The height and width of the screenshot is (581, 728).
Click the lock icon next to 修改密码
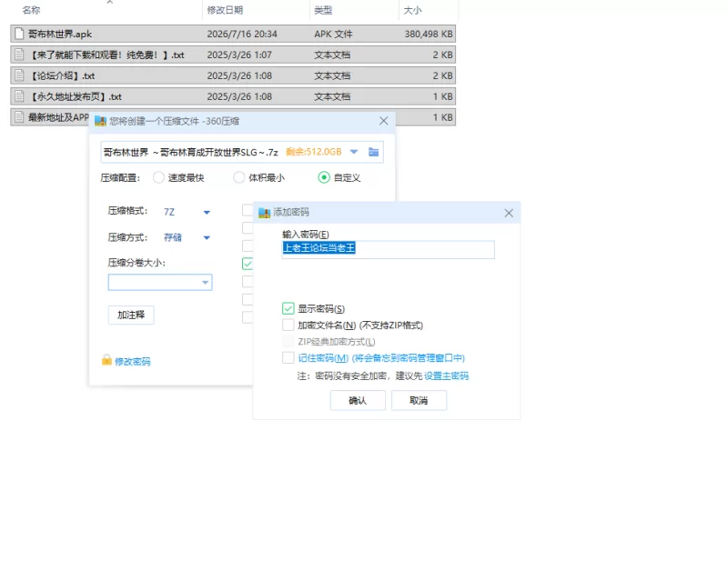tap(106, 360)
